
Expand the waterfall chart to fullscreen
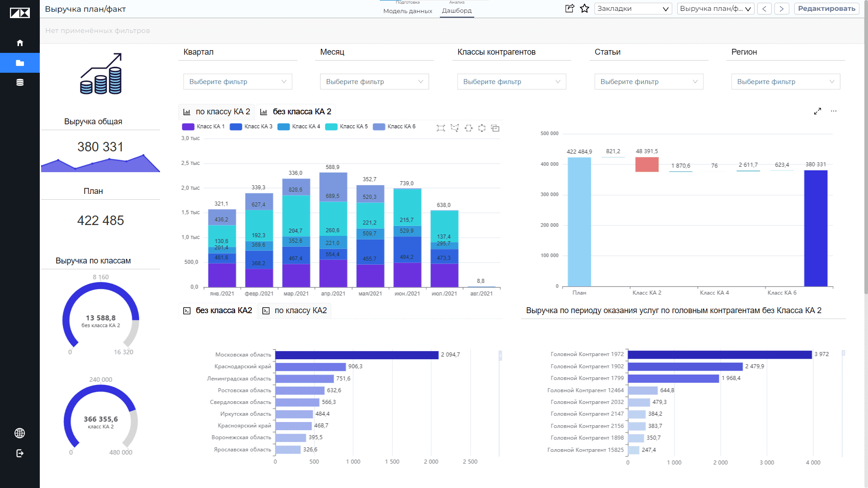(x=817, y=111)
